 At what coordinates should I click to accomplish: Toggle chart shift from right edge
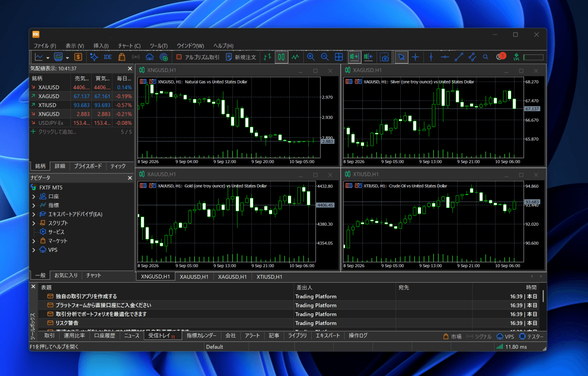pyautogui.click(x=368, y=57)
